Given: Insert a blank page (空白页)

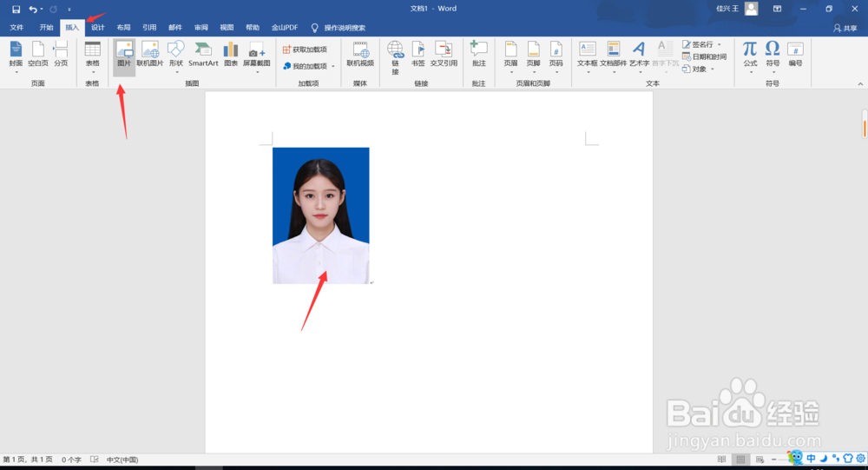Looking at the screenshot, I should point(38,56).
